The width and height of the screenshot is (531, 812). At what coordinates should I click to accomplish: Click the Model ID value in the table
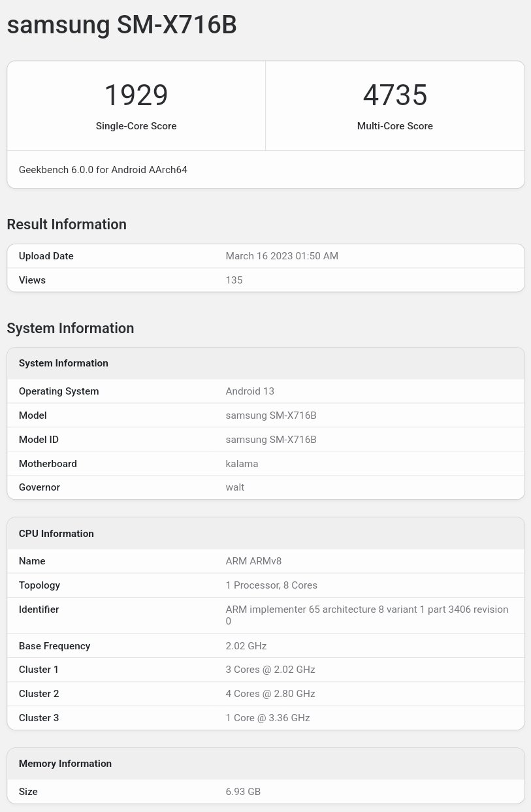point(270,440)
